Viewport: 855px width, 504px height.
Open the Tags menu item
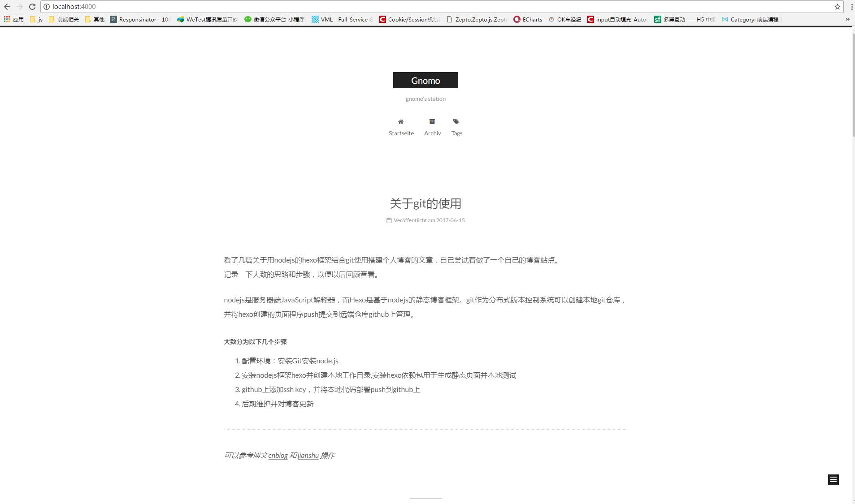pos(456,133)
